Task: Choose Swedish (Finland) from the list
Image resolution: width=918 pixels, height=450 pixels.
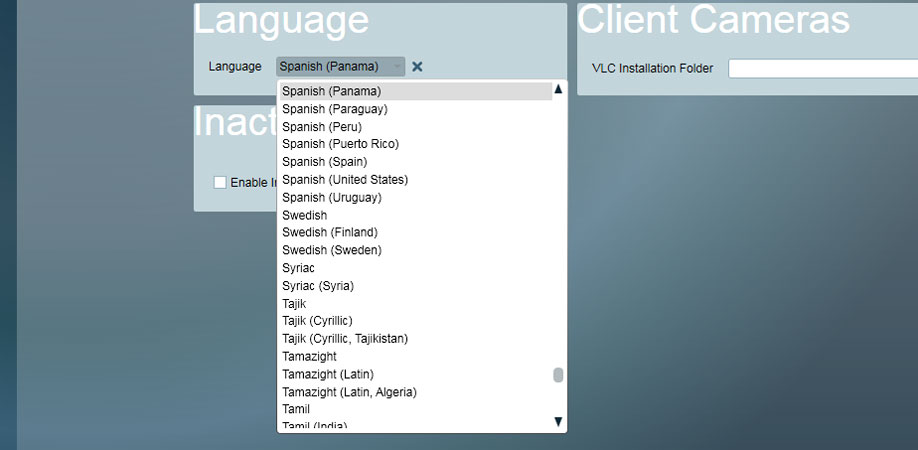Action: click(329, 233)
